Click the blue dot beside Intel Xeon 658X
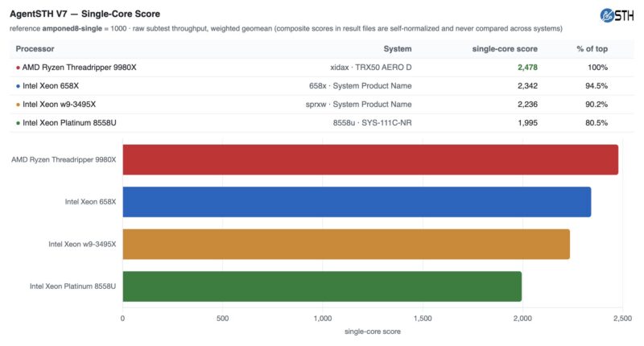Viewport: 644px width, 346px height. (x=18, y=86)
